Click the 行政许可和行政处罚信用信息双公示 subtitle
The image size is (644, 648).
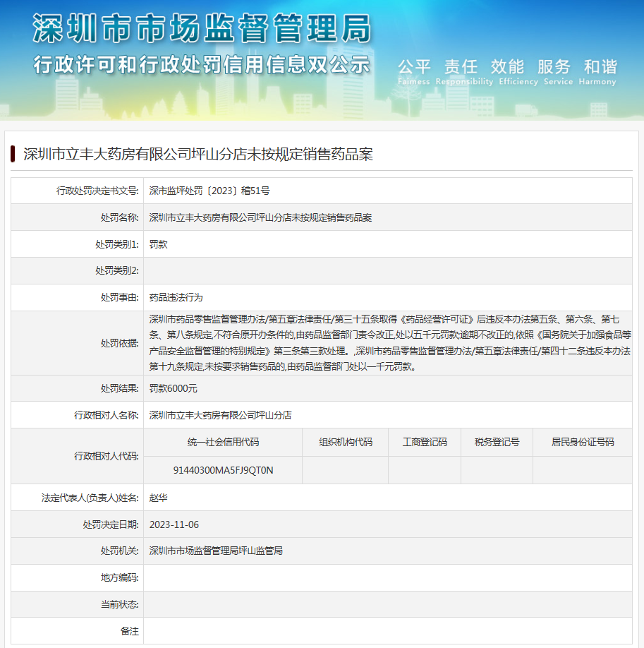[x=202, y=65]
